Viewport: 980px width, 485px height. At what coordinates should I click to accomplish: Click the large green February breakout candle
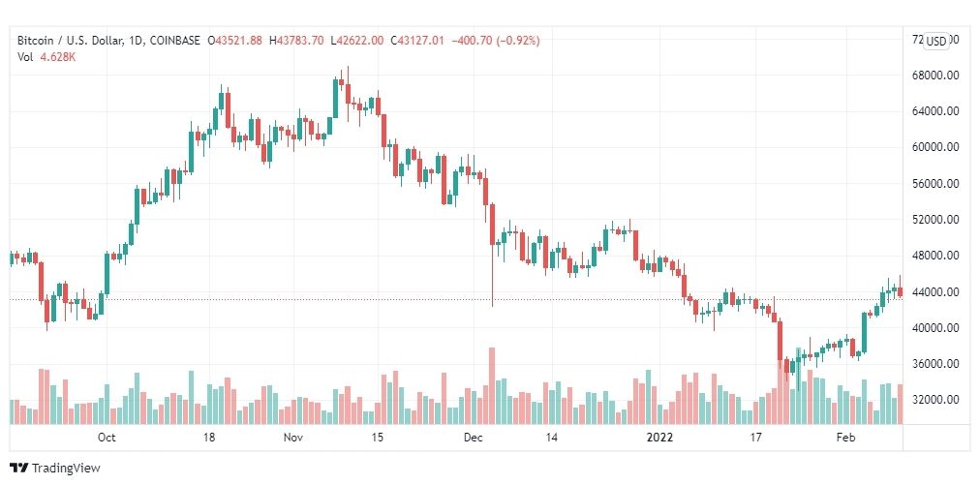865,332
